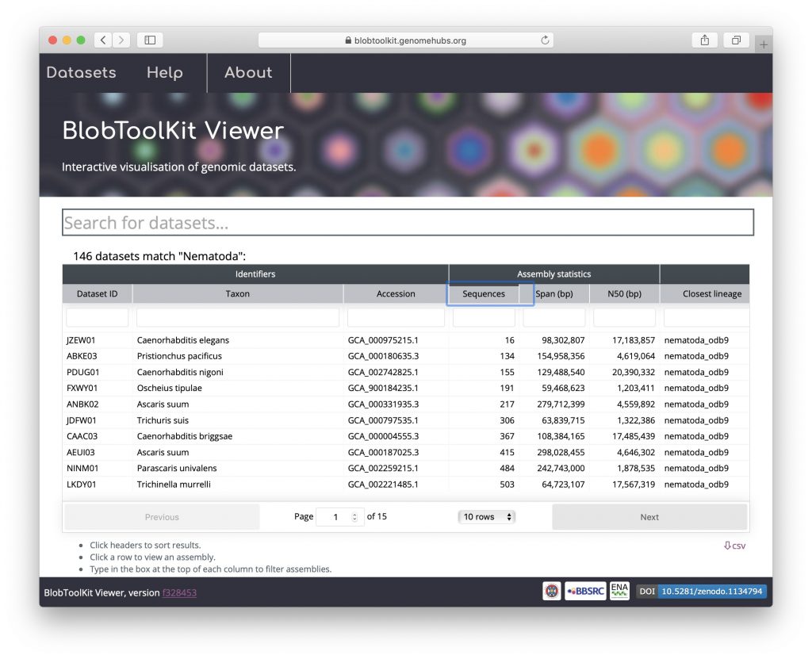Show all tabs overview icon
The width and height of the screenshot is (812, 659).
click(736, 40)
